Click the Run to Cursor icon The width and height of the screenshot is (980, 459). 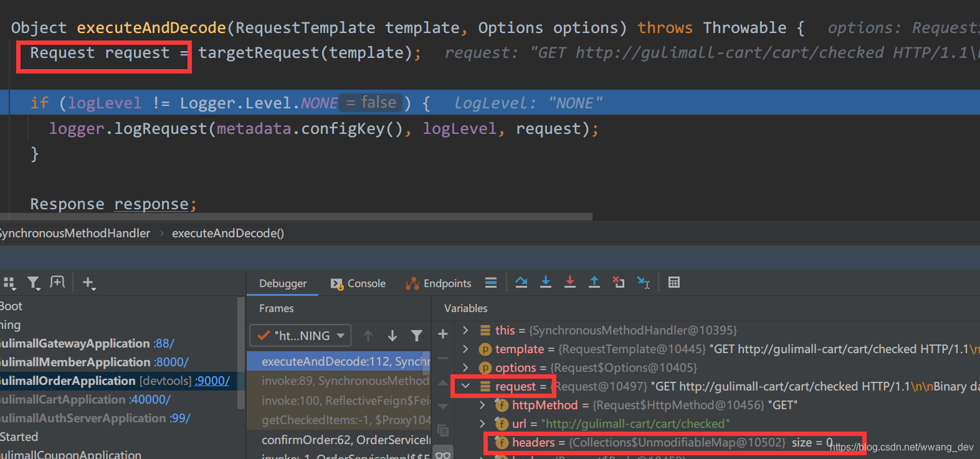click(x=644, y=283)
